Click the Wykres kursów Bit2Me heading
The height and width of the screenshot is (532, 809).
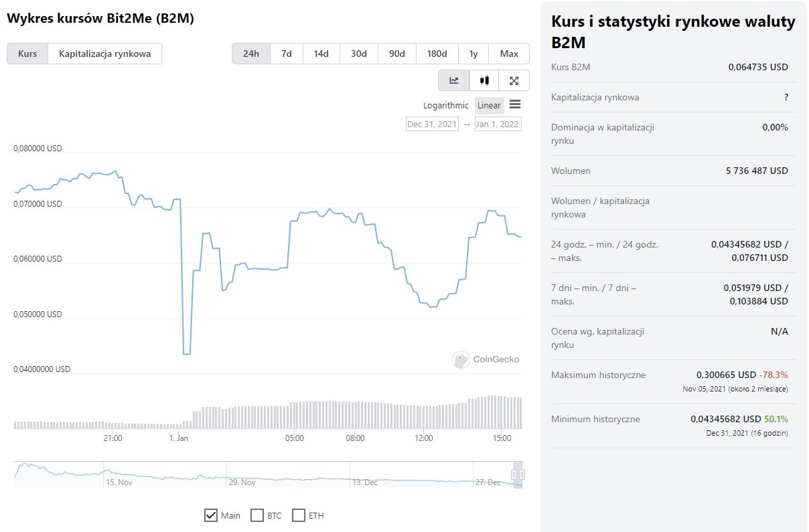coord(100,19)
